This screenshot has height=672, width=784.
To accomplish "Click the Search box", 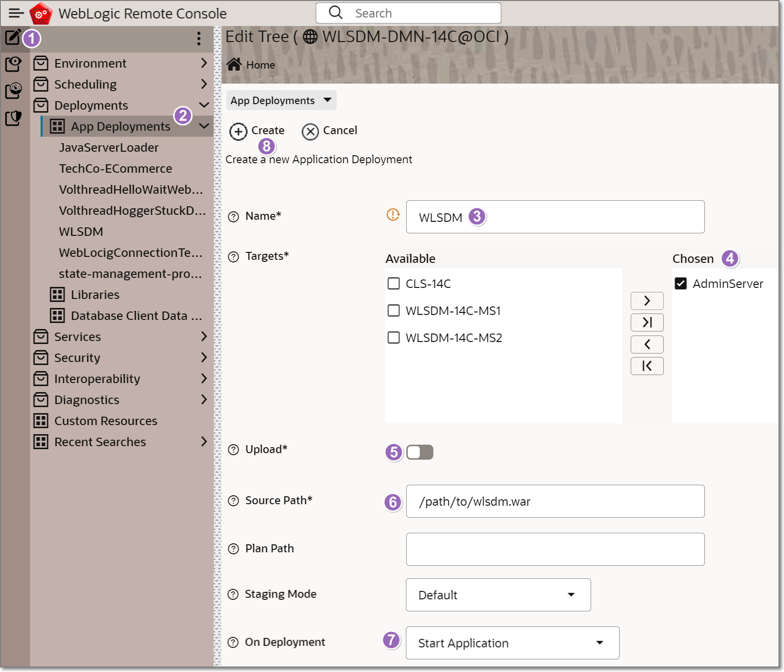I will pos(408,13).
